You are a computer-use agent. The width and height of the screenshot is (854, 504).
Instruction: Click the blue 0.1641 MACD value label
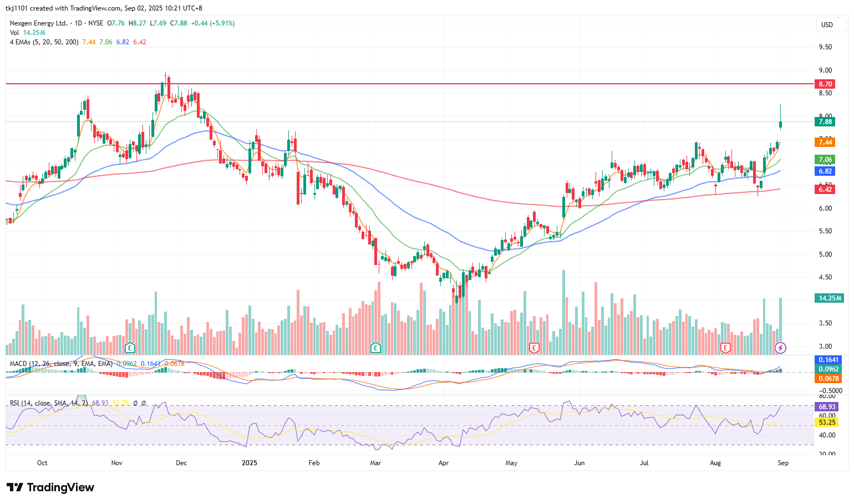[x=829, y=360]
